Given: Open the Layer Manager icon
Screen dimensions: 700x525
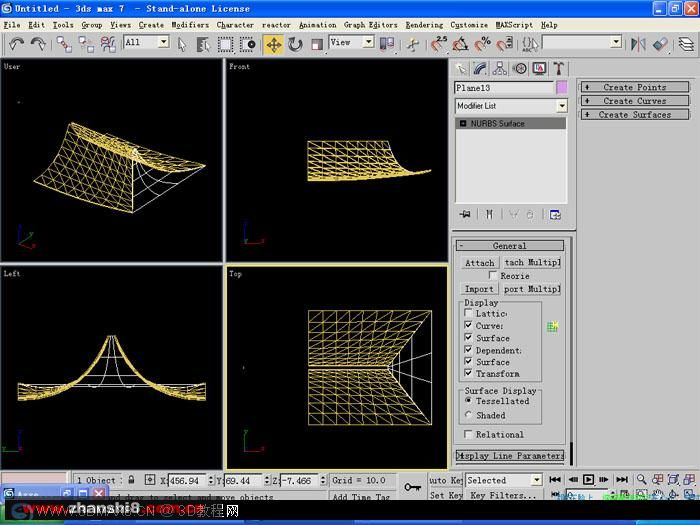Looking at the screenshot, I should pyautogui.click(x=686, y=44).
